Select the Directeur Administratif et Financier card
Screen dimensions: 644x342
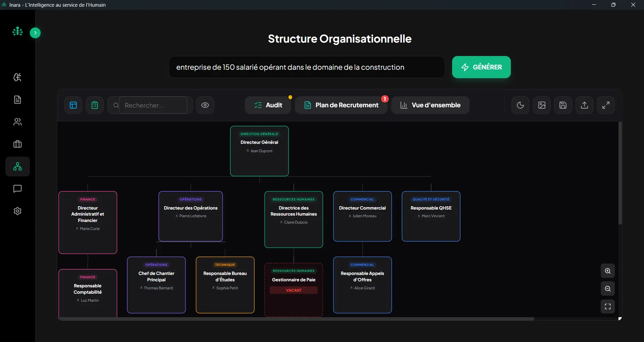point(88,223)
